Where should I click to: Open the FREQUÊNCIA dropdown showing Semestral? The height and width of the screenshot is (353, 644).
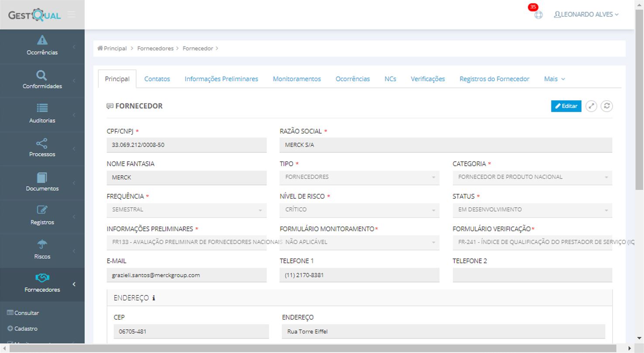186,210
